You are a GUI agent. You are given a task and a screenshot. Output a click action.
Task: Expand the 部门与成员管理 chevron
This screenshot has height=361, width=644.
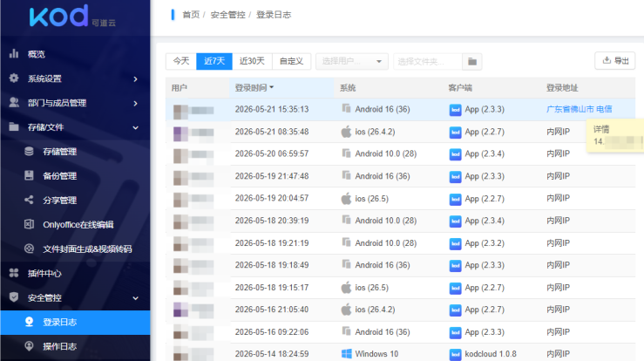tap(136, 103)
